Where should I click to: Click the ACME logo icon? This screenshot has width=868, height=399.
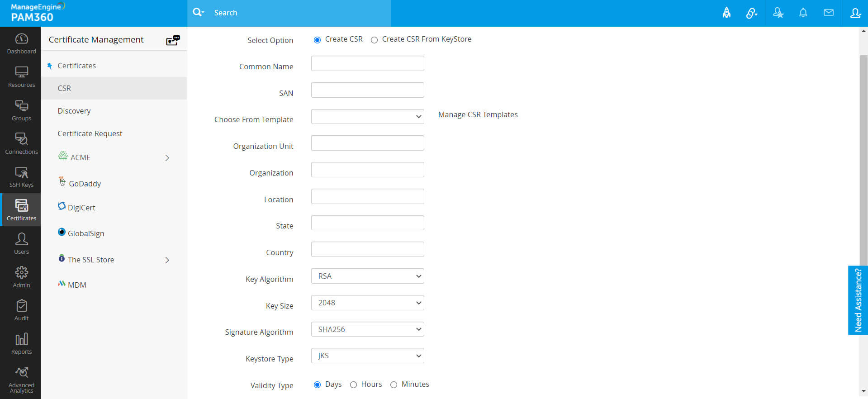63,156
